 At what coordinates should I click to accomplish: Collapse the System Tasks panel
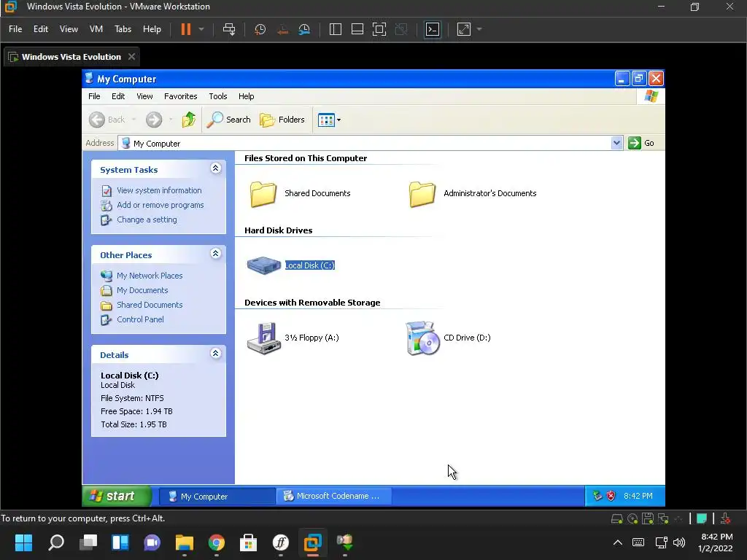[215, 168]
